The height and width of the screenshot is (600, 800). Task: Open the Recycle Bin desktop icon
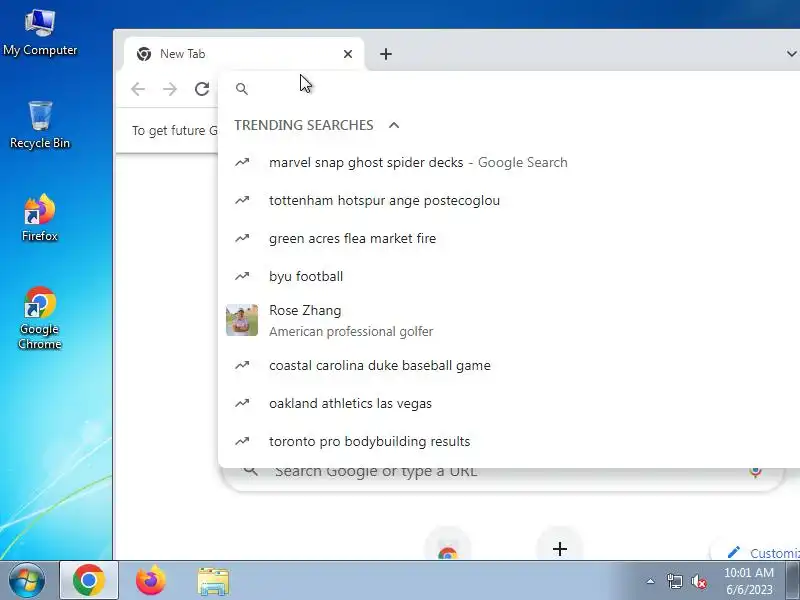coord(40,124)
